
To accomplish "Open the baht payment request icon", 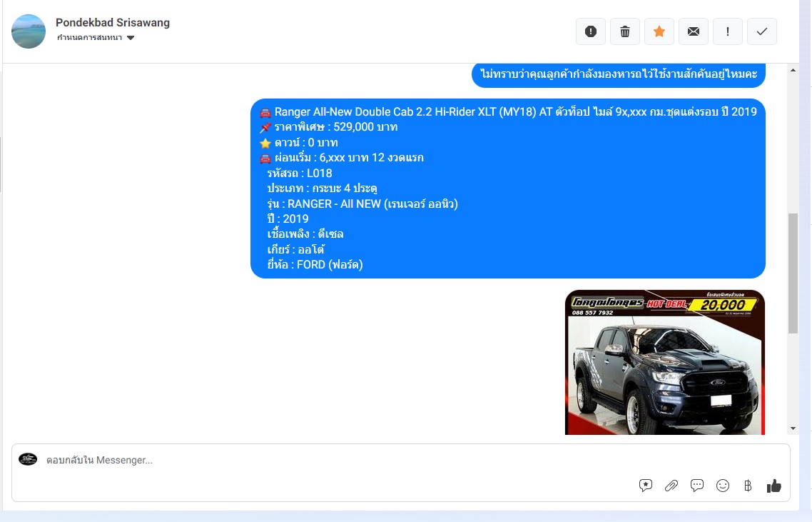I will [748, 485].
